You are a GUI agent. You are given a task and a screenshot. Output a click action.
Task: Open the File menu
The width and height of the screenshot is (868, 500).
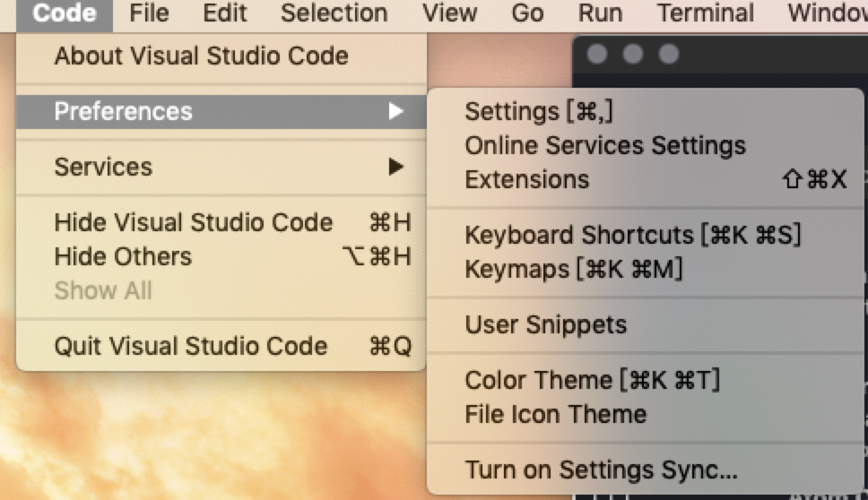[149, 13]
